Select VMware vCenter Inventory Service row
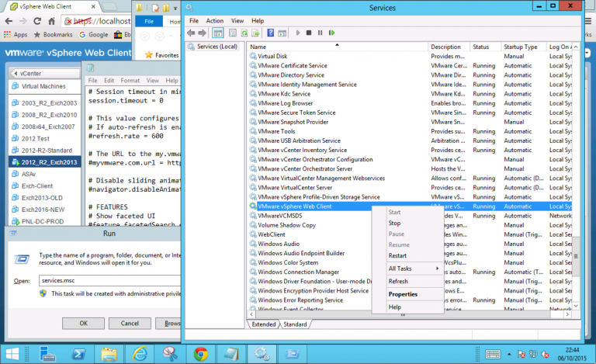The width and height of the screenshot is (596, 364). [x=410, y=150]
